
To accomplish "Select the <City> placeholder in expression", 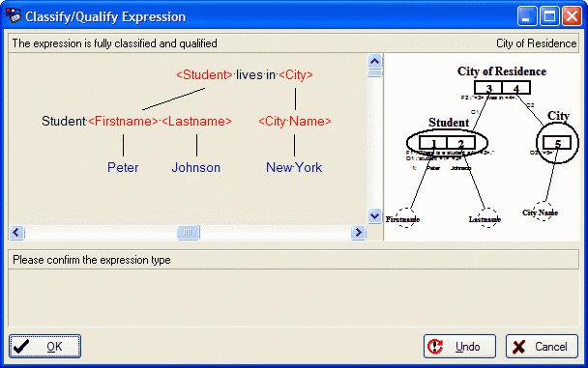I will [x=296, y=75].
